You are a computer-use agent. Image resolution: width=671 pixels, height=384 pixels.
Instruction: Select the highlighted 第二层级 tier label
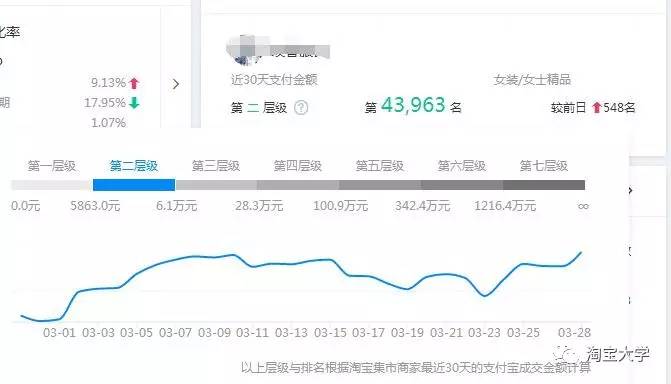[134, 166]
